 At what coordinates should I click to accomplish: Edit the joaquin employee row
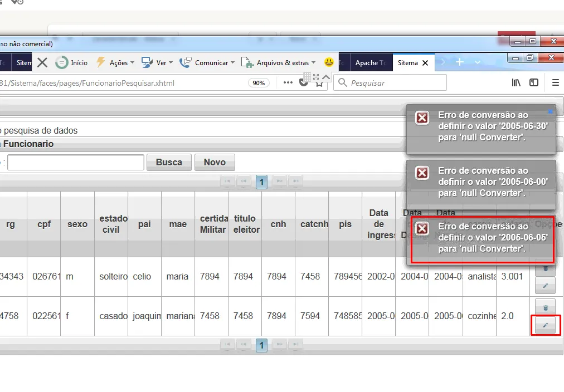545,325
